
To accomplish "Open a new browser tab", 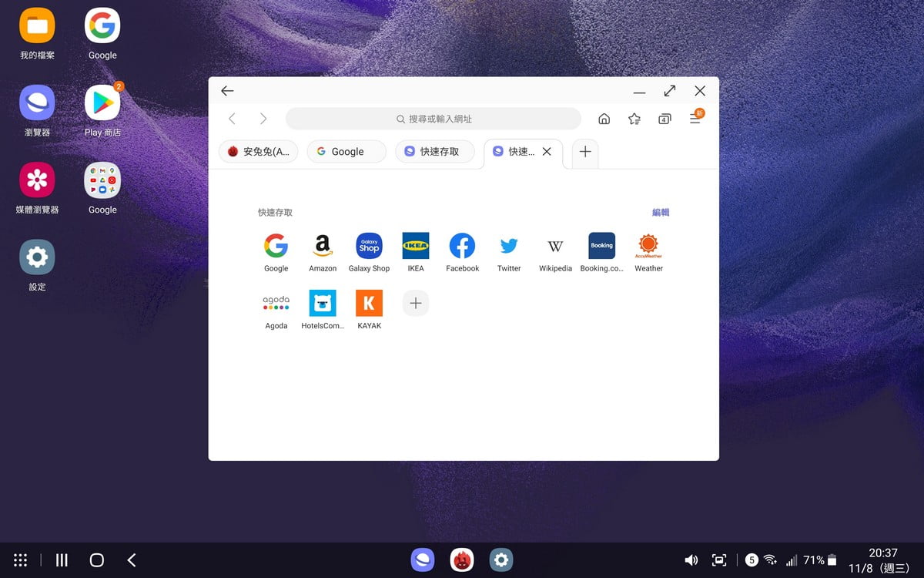I will [585, 152].
